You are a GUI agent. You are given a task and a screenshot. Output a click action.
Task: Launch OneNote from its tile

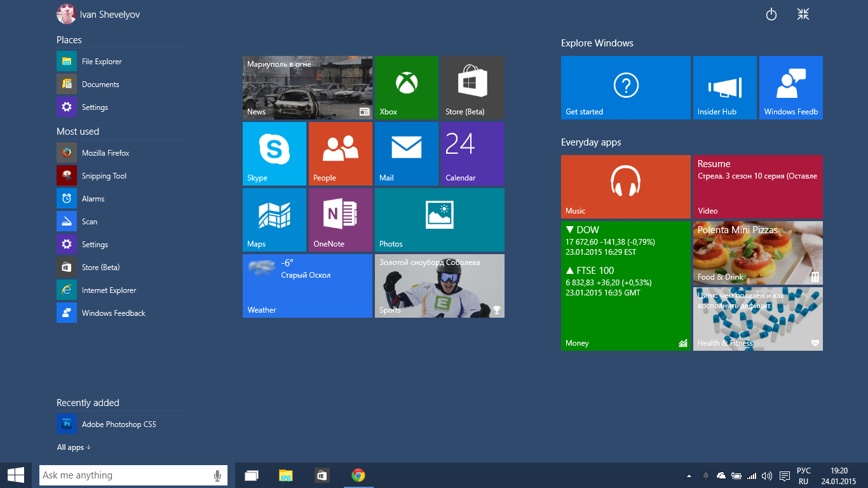click(x=341, y=220)
